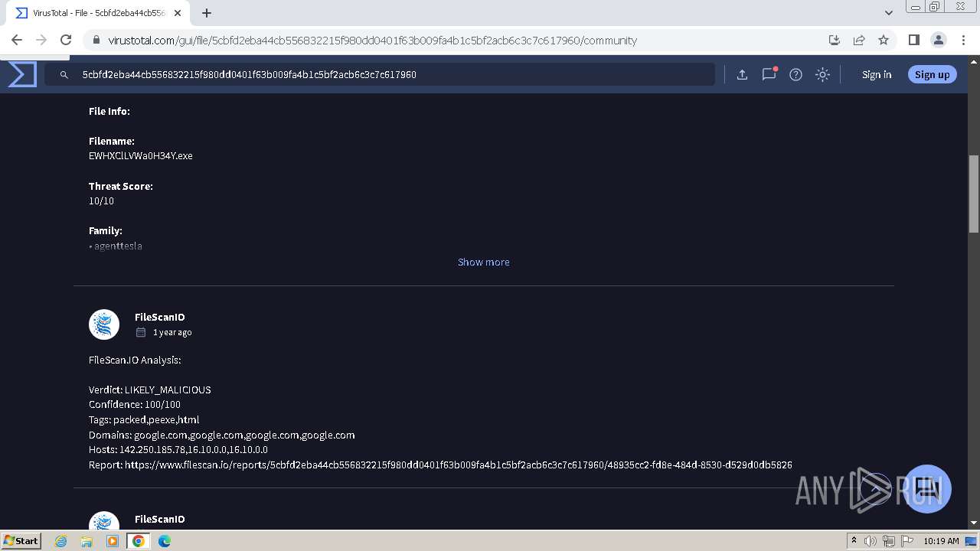Open the media player taskbar icon
Viewport: 980px width, 551px height.
pyautogui.click(x=113, y=541)
